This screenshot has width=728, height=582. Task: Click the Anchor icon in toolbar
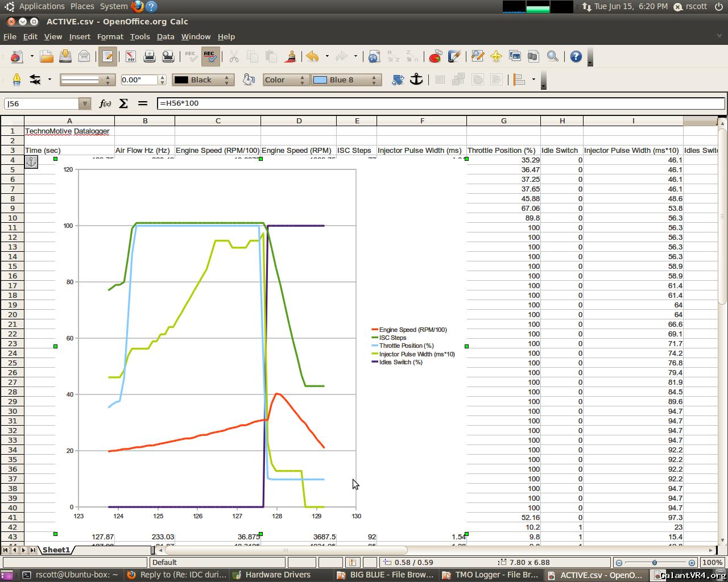(x=416, y=80)
